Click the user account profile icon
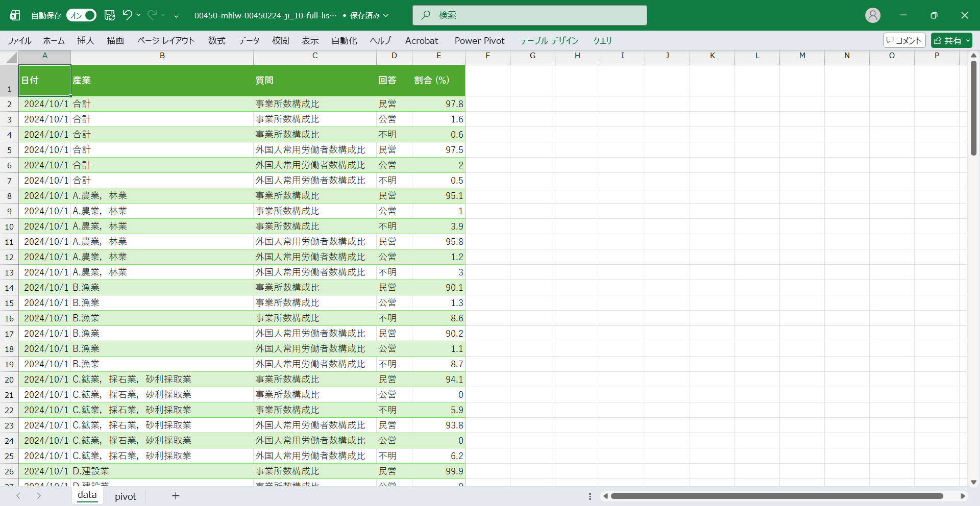 (872, 15)
